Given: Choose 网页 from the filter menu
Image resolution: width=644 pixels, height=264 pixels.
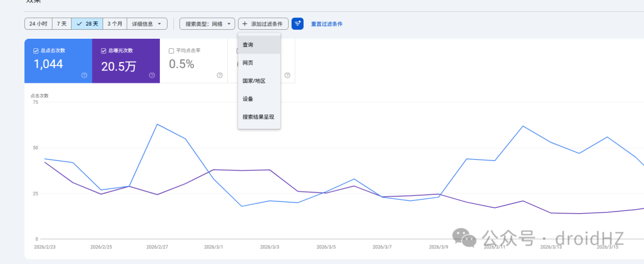Looking at the screenshot, I should click(x=259, y=63).
